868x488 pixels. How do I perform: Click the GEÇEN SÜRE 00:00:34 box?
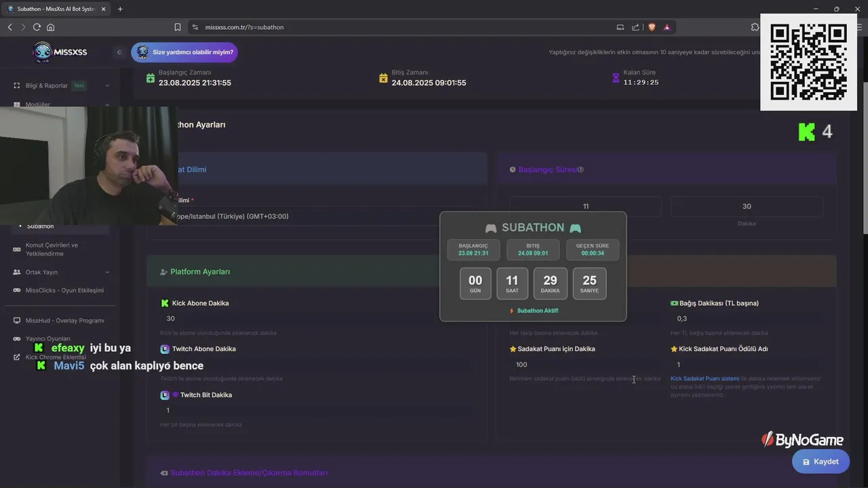pos(593,249)
